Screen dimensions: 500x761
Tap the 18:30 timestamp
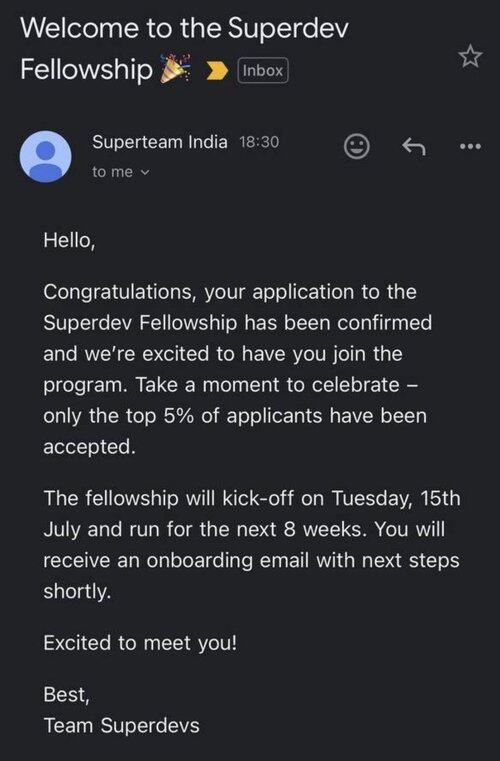pos(259,142)
